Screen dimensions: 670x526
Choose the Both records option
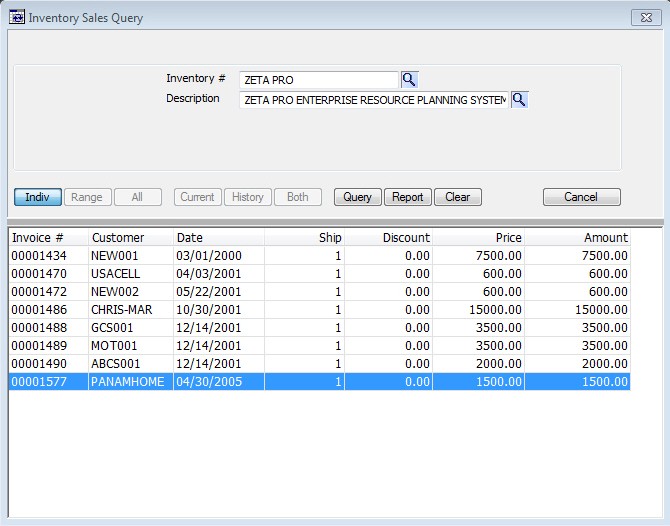(x=298, y=197)
